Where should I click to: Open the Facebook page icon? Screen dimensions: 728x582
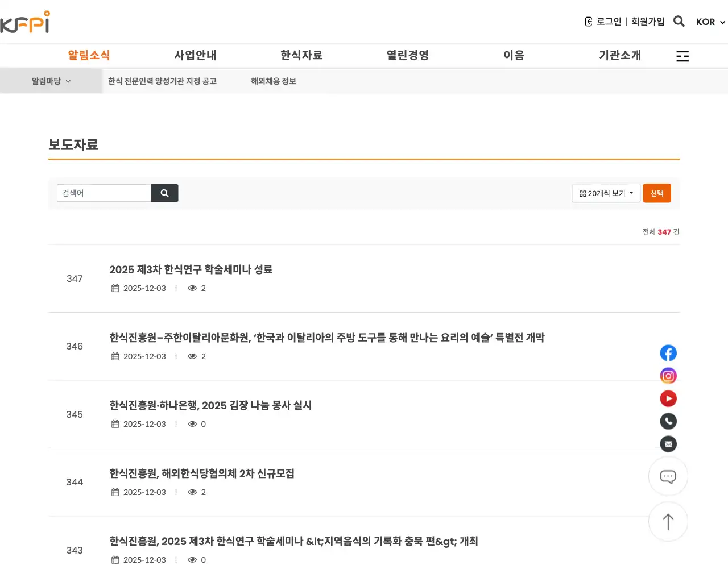coord(668,353)
